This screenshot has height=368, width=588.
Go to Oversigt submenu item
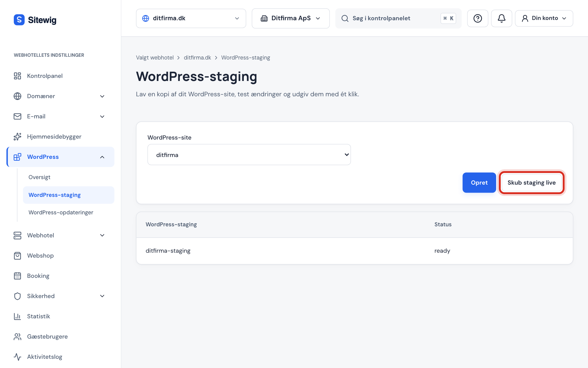[x=40, y=177]
